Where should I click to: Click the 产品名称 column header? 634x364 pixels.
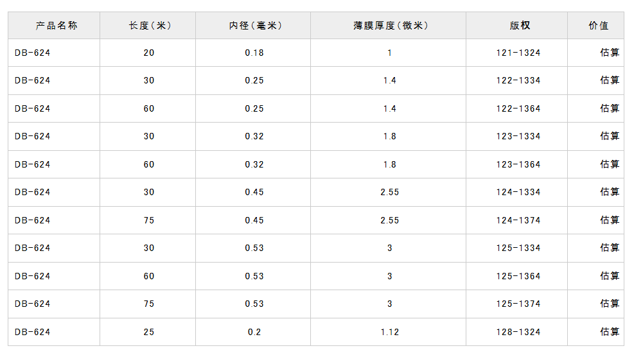[x=57, y=26]
